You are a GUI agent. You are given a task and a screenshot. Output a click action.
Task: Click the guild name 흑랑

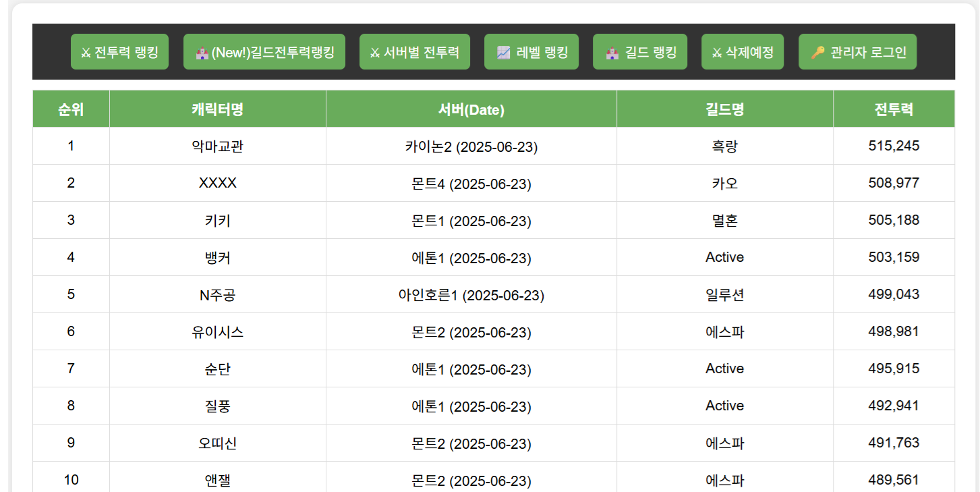(x=724, y=146)
